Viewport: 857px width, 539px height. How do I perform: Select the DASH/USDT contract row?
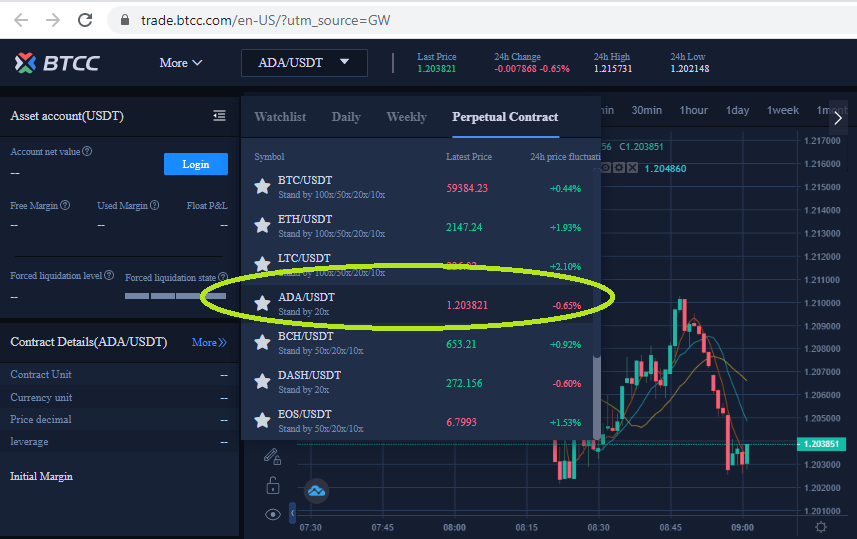[x=418, y=382]
